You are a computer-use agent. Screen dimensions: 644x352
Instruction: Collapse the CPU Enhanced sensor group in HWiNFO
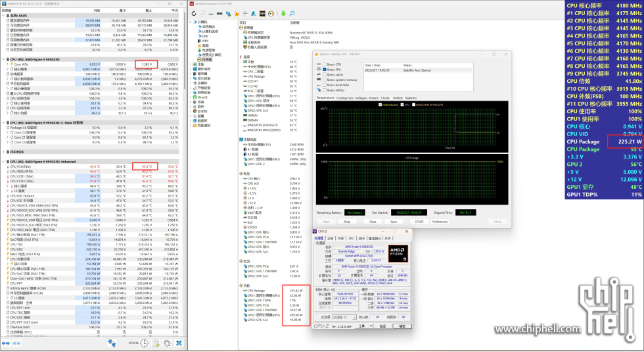point(4,162)
